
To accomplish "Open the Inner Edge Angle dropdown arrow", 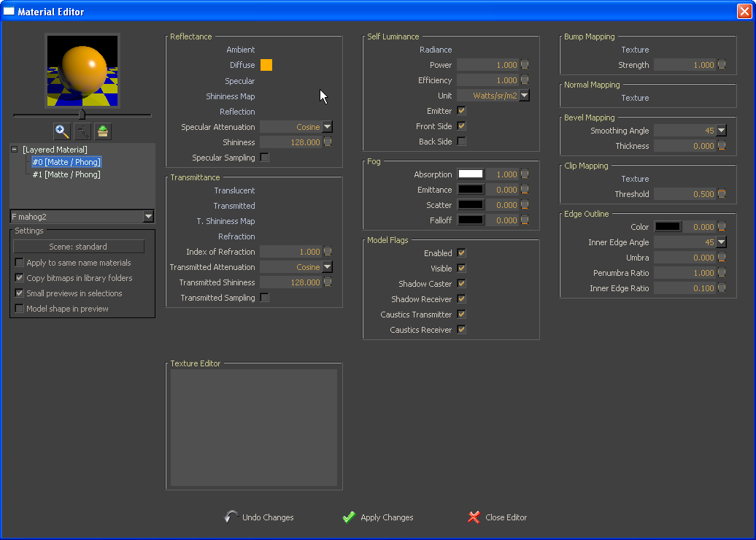I will (x=721, y=242).
